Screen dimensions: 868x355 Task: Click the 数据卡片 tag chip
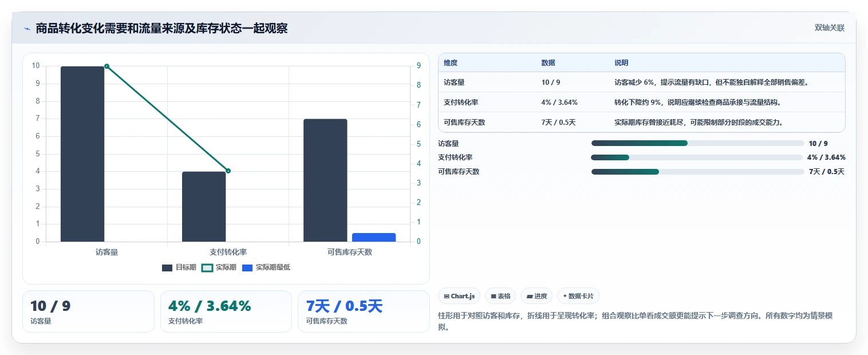click(578, 296)
